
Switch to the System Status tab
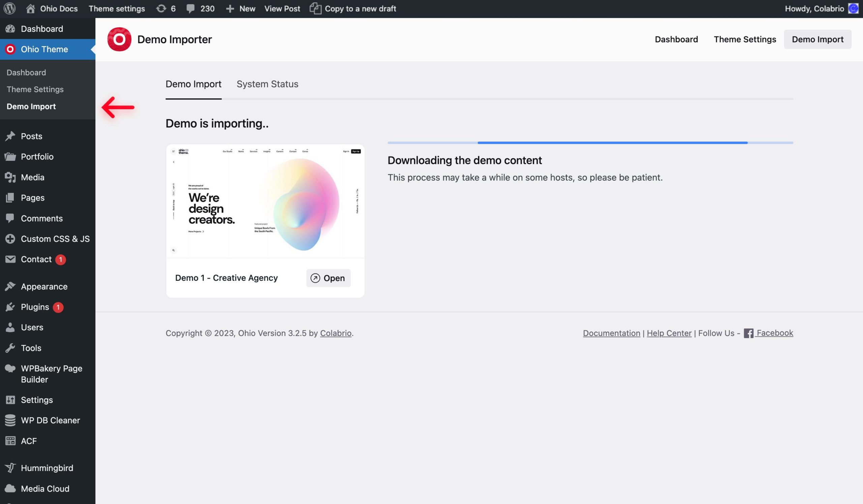point(267,84)
